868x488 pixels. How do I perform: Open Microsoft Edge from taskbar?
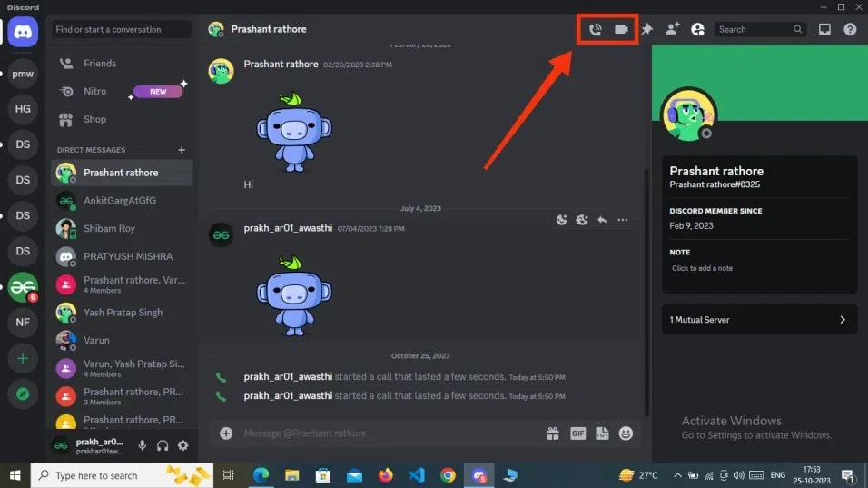point(261,475)
